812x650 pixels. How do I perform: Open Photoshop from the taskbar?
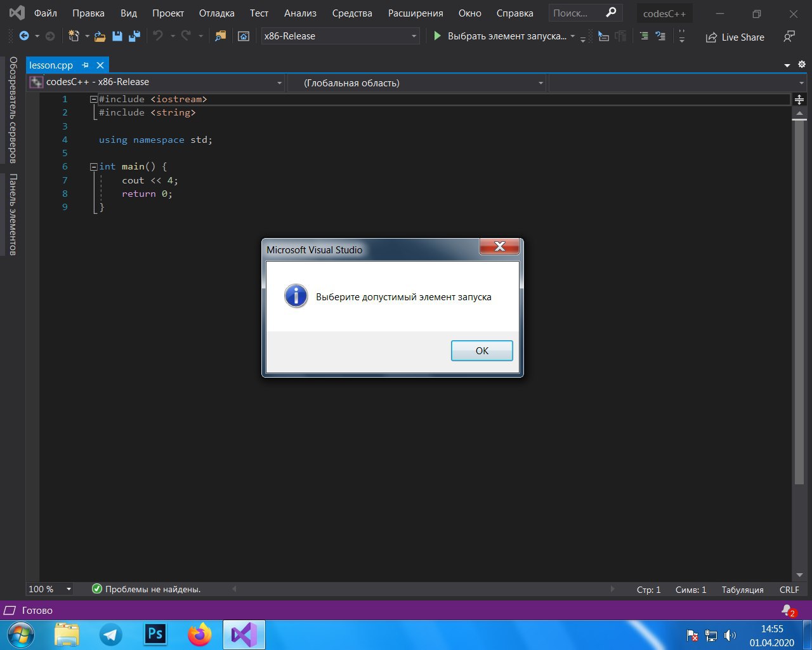click(155, 635)
